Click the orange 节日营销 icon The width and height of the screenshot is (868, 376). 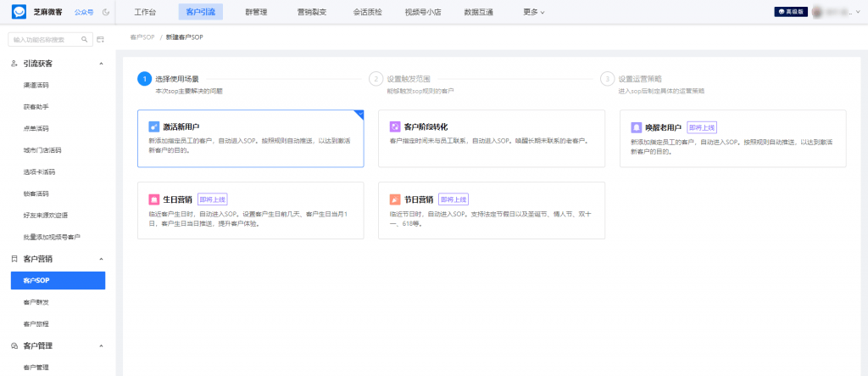pos(394,199)
